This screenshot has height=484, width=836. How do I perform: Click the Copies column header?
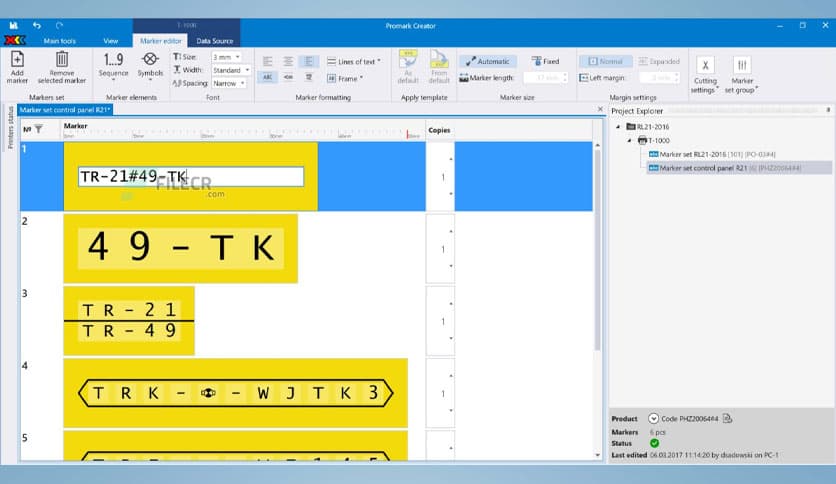439,130
